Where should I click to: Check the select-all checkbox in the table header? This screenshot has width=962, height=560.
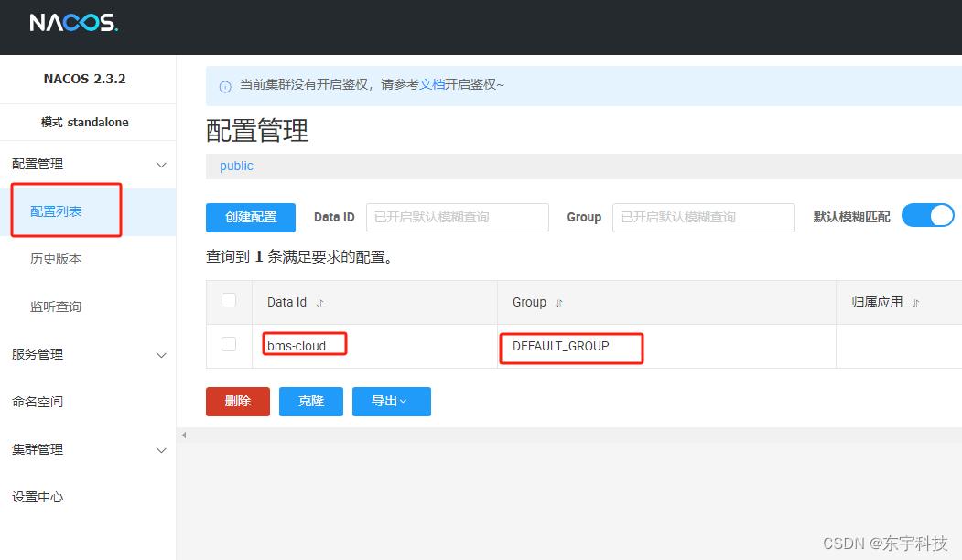click(229, 300)
